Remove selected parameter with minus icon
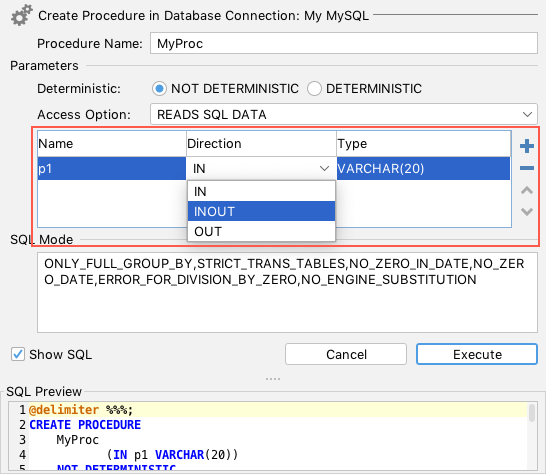 click(x=526, y=168)
